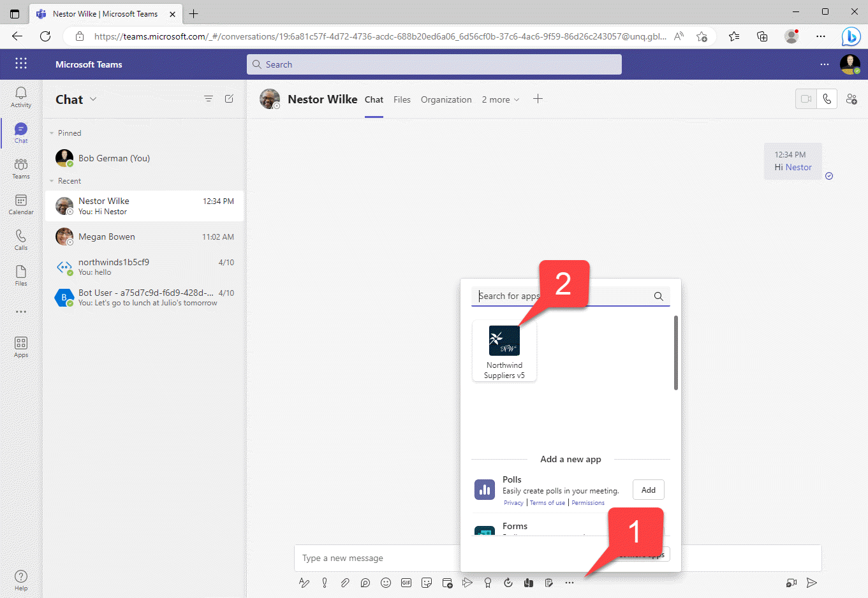Start a new chat with compose icon

229,99
